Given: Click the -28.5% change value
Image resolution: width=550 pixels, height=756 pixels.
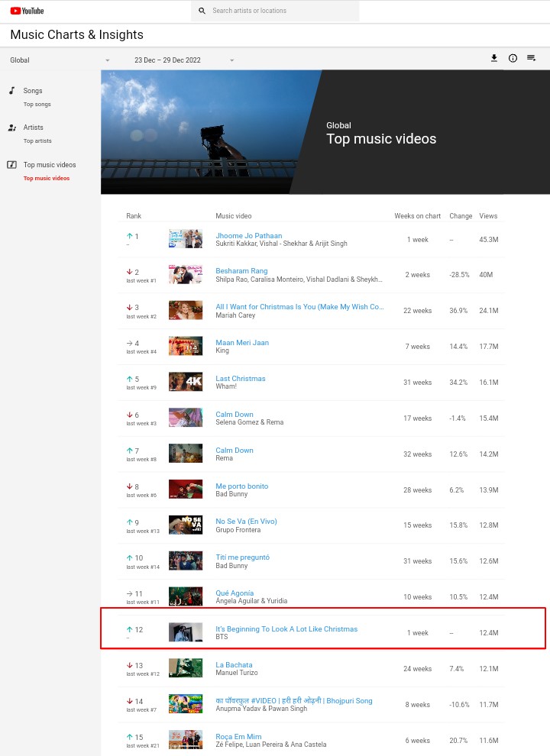Looking at the screenshot, I should click(x=459, y=275).
